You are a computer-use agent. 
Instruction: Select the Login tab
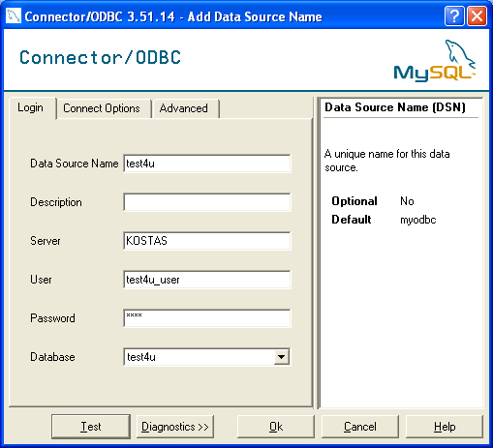click(x=30, y=107)
